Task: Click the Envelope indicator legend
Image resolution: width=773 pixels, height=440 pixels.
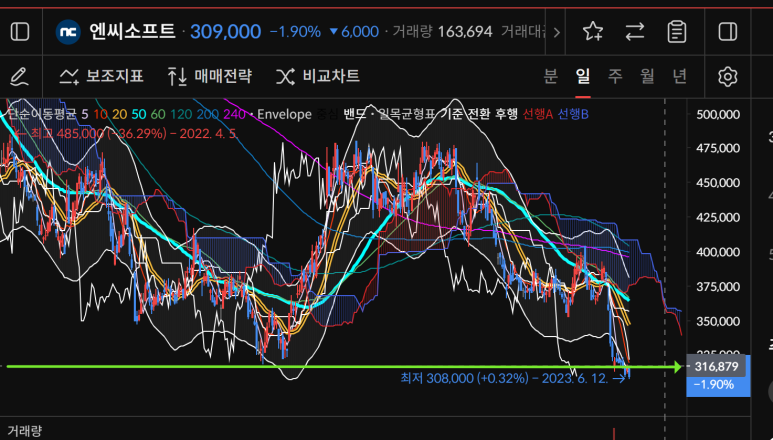Action: pyautogui.click(x=284, y=114)
